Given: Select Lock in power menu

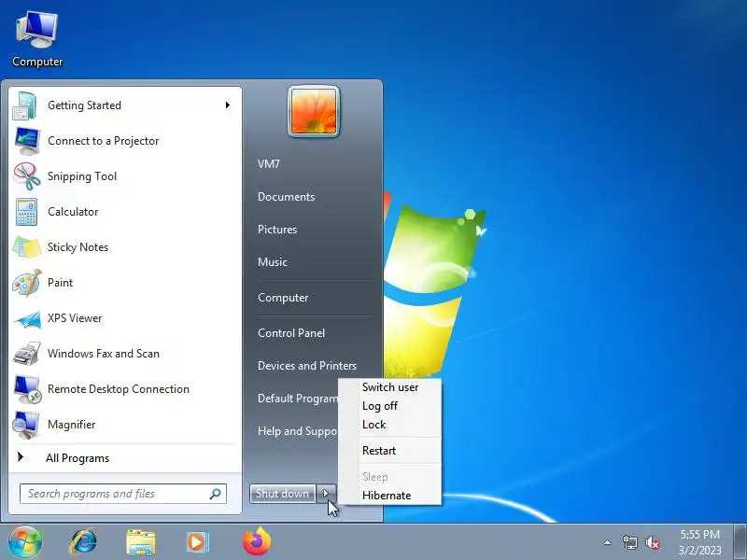Looking at the screenshot, I should pos(373,425).
